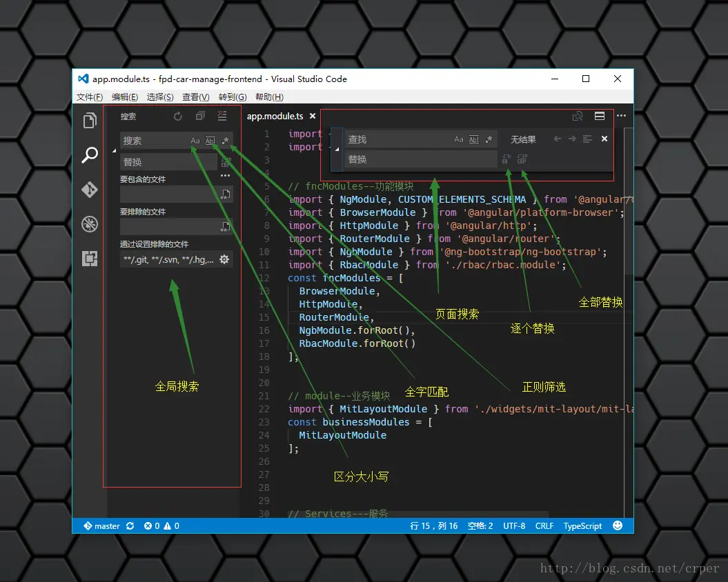Replace all in sidebar search panel
The image size is (728, 582).
coord(226,162)
